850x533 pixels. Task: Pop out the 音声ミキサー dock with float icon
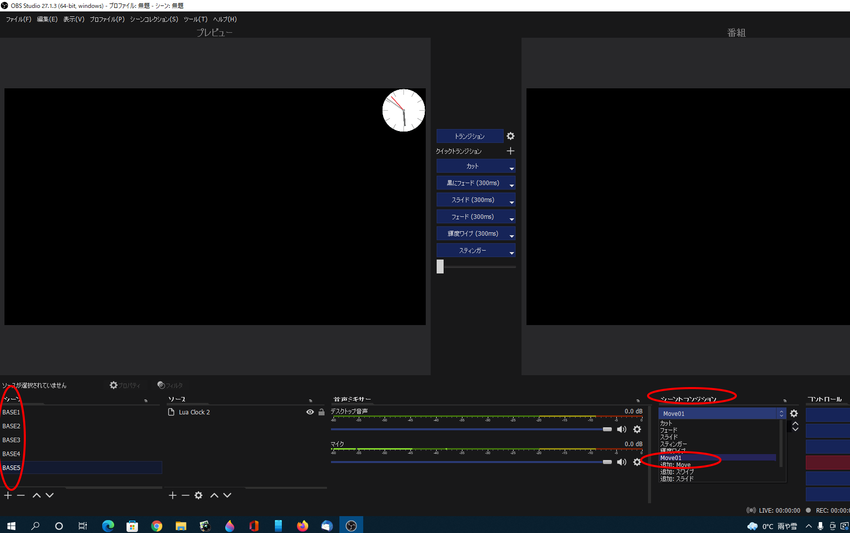tap(638, 400)
